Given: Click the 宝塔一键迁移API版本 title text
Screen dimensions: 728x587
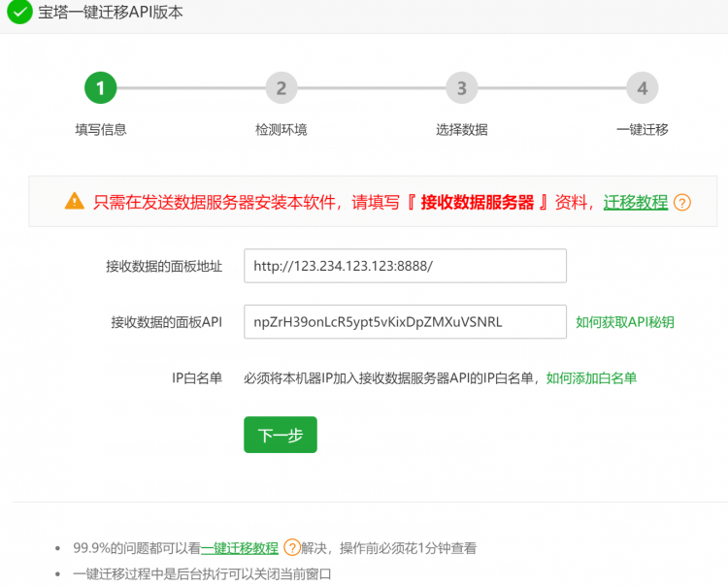Looking at the screenshot, I should 110,14.
